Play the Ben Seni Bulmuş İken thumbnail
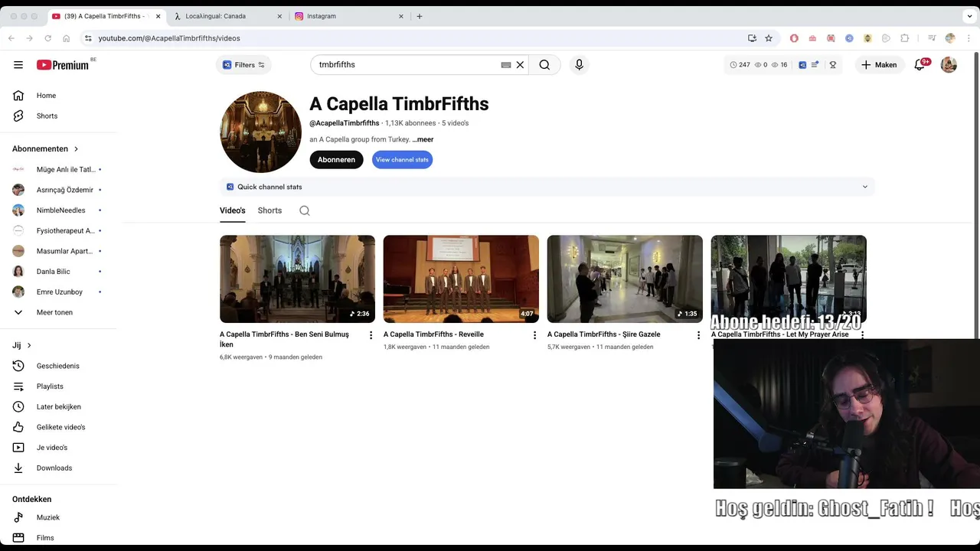Screen dimensions: 980x551 pyautogui.click(x=297, y=279)
